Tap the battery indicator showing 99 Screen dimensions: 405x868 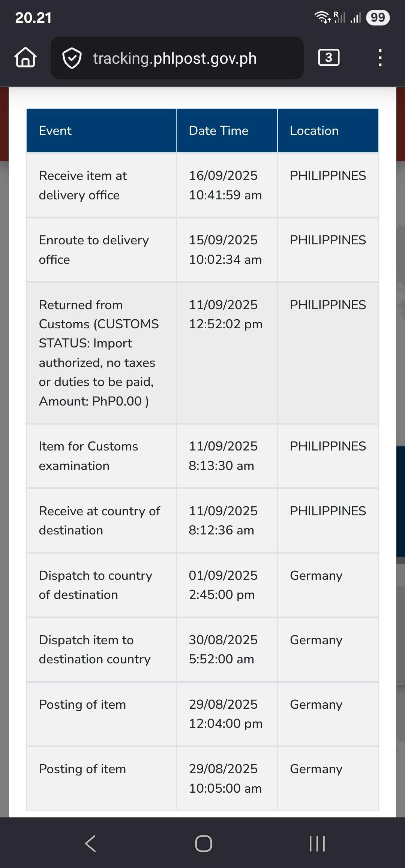pyautogui.click(x=378, y=18)
